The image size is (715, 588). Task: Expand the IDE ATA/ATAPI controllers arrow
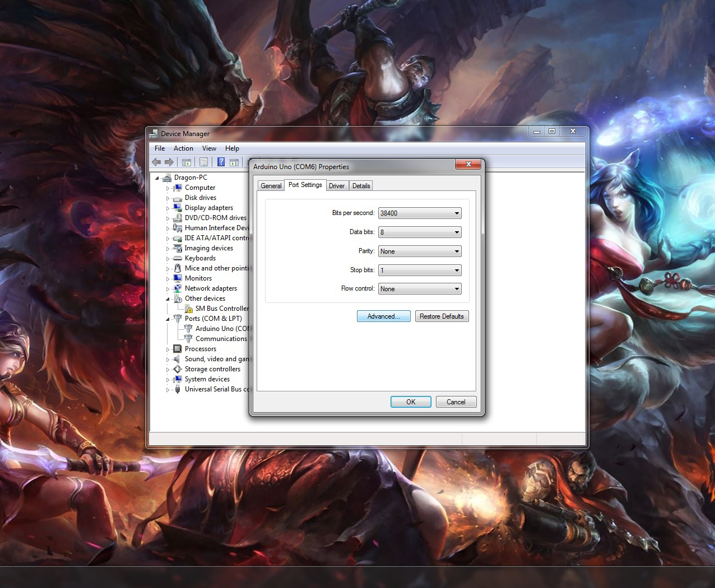coord(168,238)
